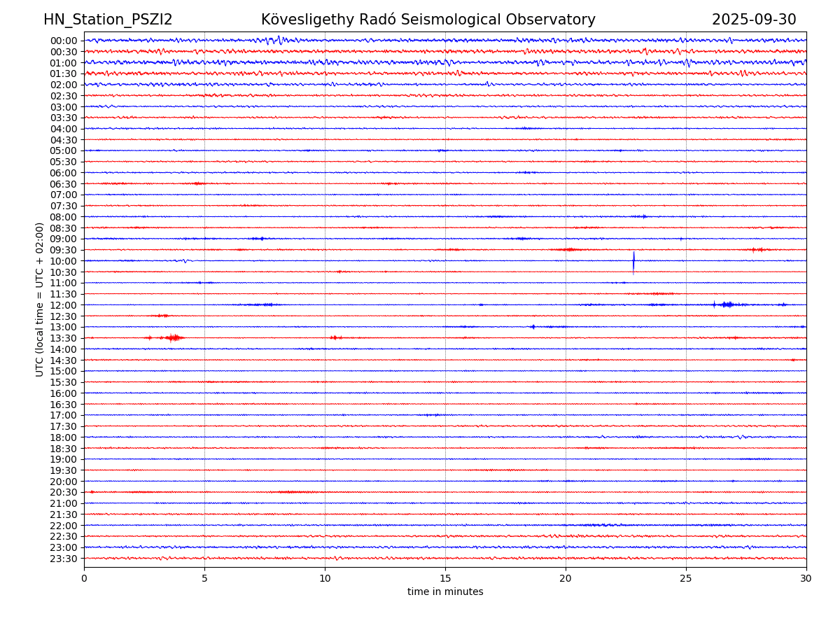Viewport: 840px width, 630px height.
Task: Select the 18:00 row label
Action: tap(64, 437)
